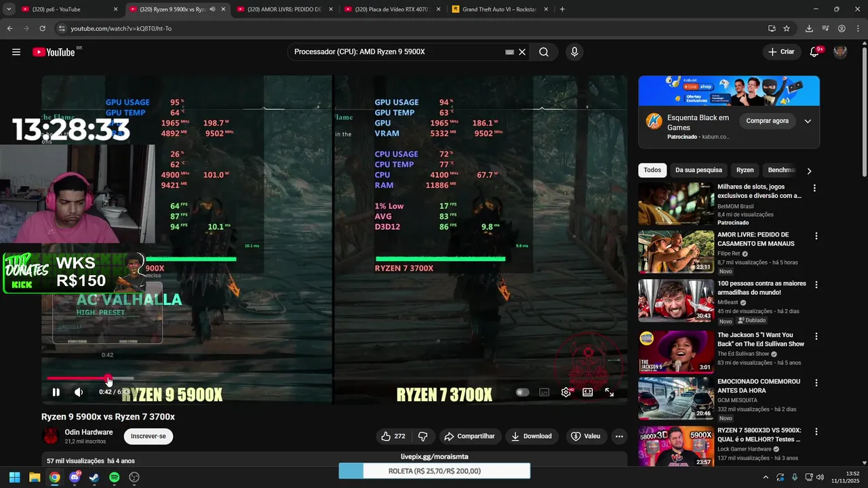The image size is (868, 488).
Task: Open options for Milhares de slots ad
Action: [x=815, y=188]
